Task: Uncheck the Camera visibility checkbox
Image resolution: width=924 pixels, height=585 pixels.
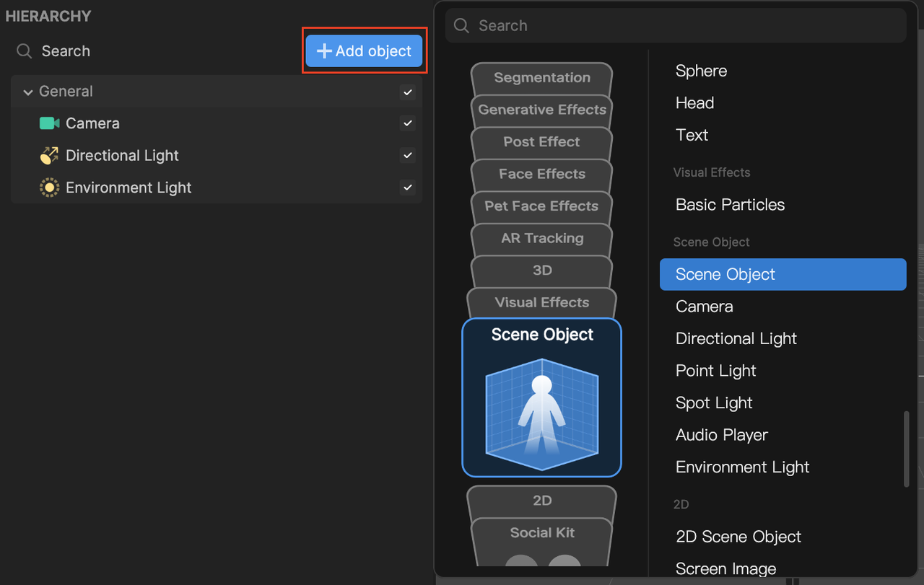Action: click(407, 123)
